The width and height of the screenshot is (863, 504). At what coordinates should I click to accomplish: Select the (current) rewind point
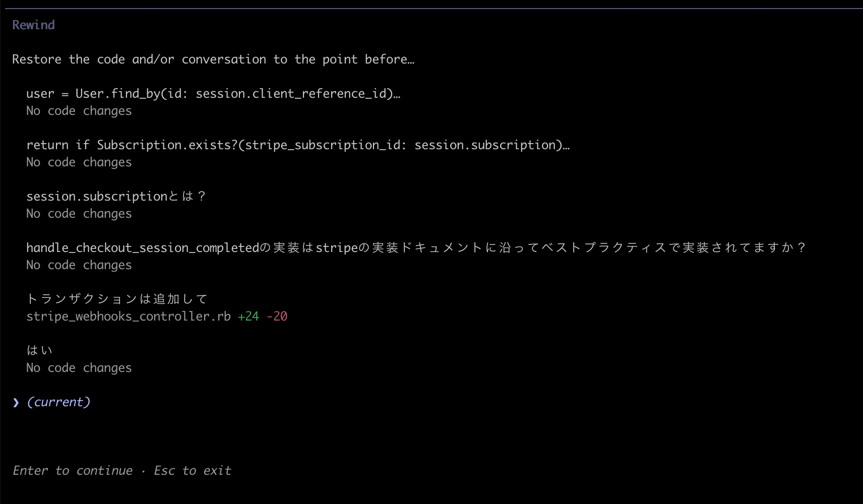coord(58,402)
